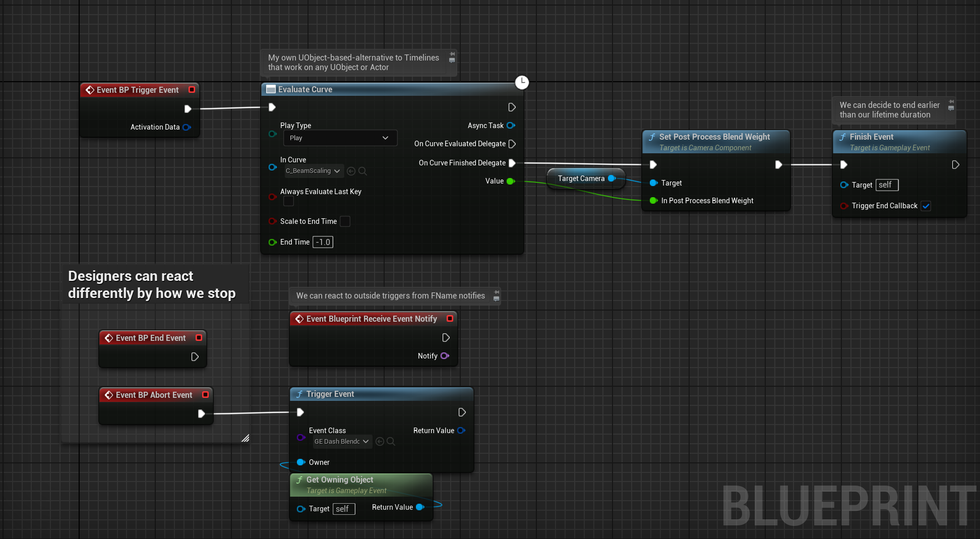Click the Event BP Trigger Event title

[138, 90]
